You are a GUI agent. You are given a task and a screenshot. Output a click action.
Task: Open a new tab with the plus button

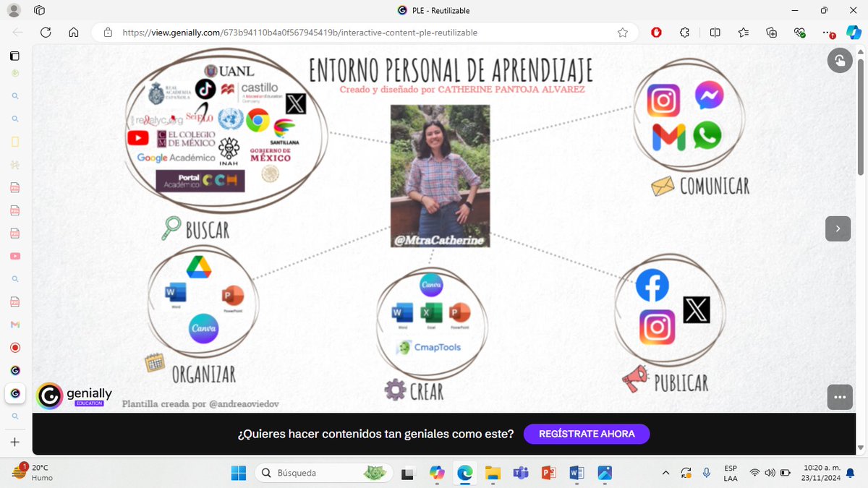pos(15,441)
